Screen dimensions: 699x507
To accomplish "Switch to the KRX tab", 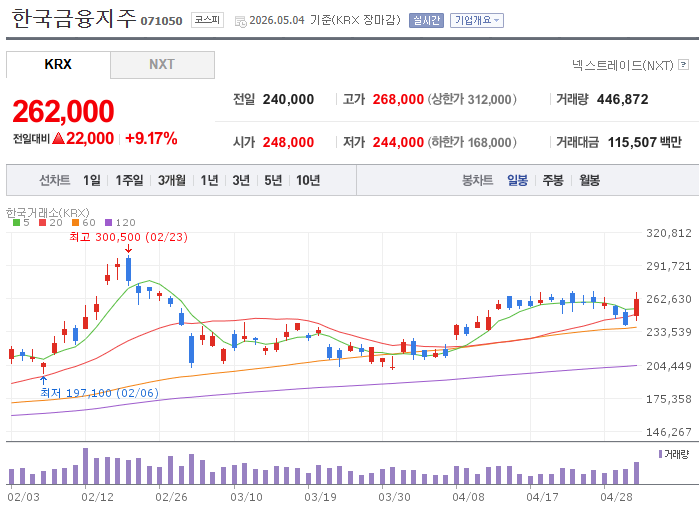I will [x=58, y=65].
